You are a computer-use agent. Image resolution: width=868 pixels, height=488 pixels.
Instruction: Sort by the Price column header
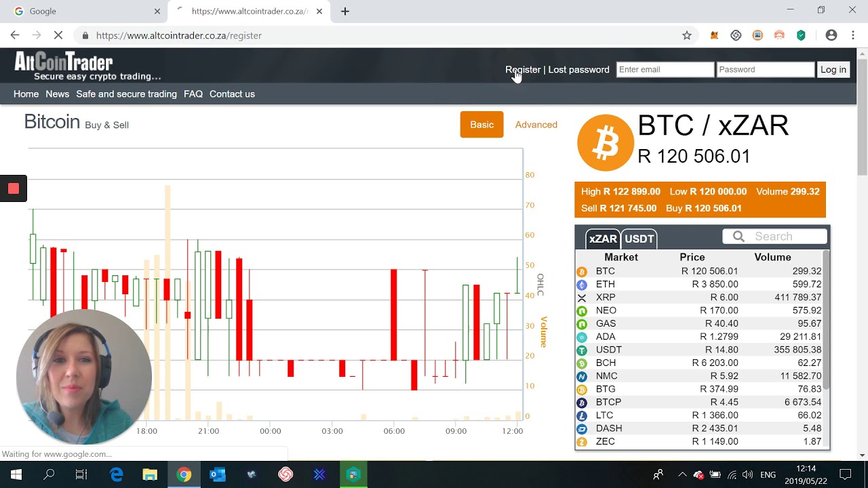[692, 258]
